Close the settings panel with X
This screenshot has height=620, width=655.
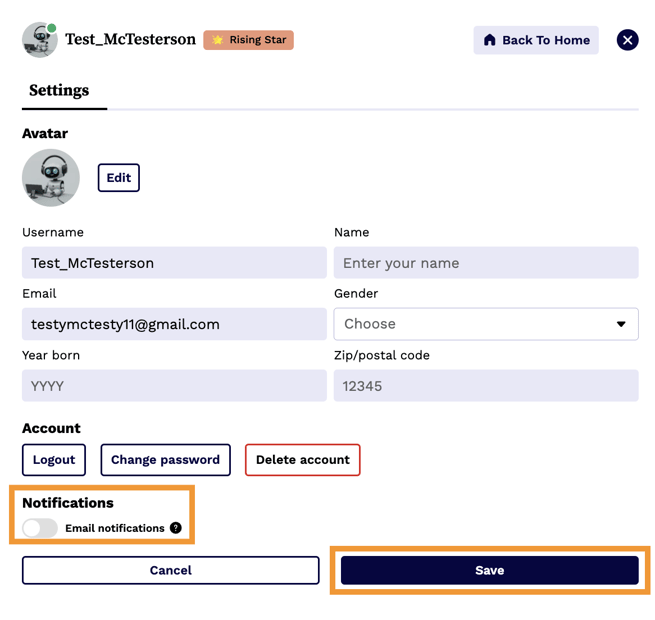[627, 40]
